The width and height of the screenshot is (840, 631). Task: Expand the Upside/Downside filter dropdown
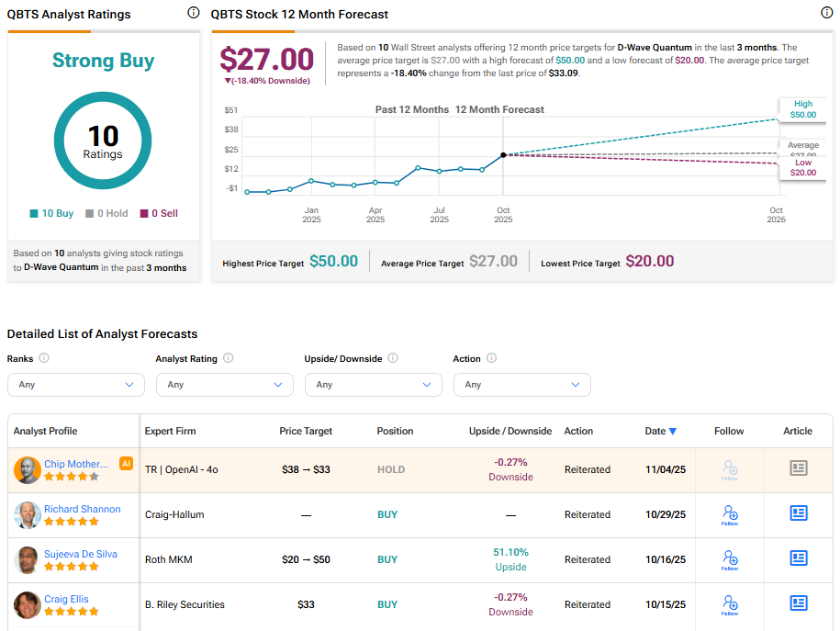tap(373, 385)
